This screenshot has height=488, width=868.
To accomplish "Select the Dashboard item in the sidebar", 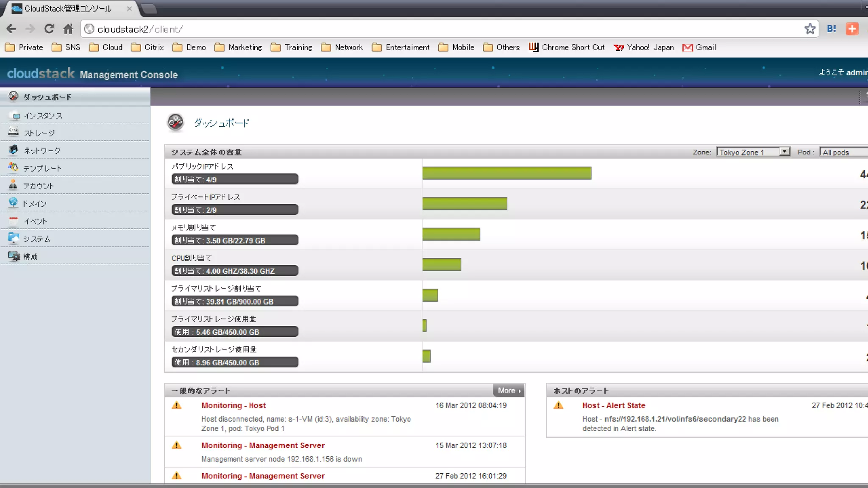I will click(x=47, y=97).
